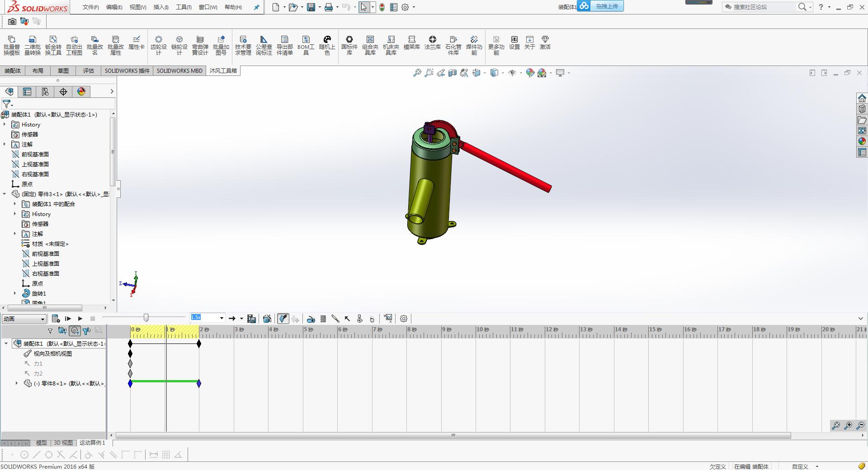Click the animation playback position slider handle
Image resolution: width=868 pixels, height=470 pixels.
point(146,318)
